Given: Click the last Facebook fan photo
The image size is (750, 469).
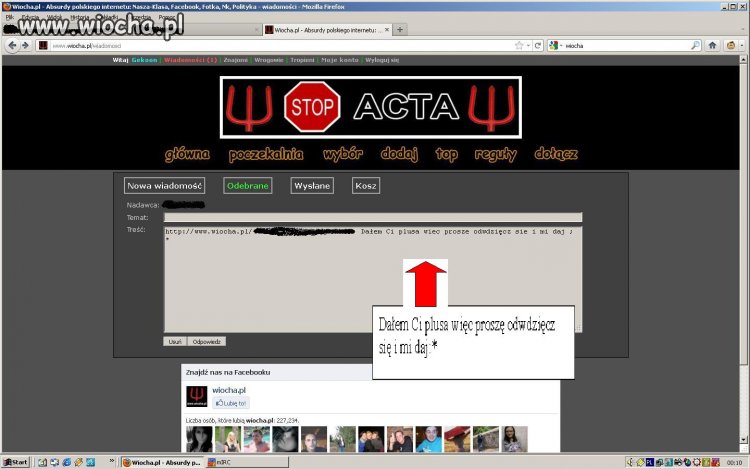Looking at the screenshot, I should point(515,439).
